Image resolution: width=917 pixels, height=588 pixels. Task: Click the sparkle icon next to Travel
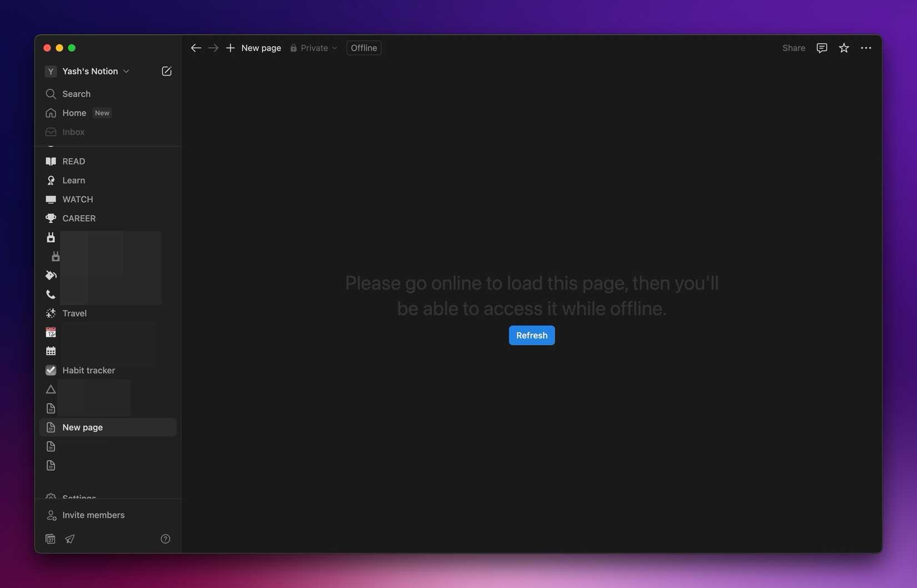click(51, 313)
